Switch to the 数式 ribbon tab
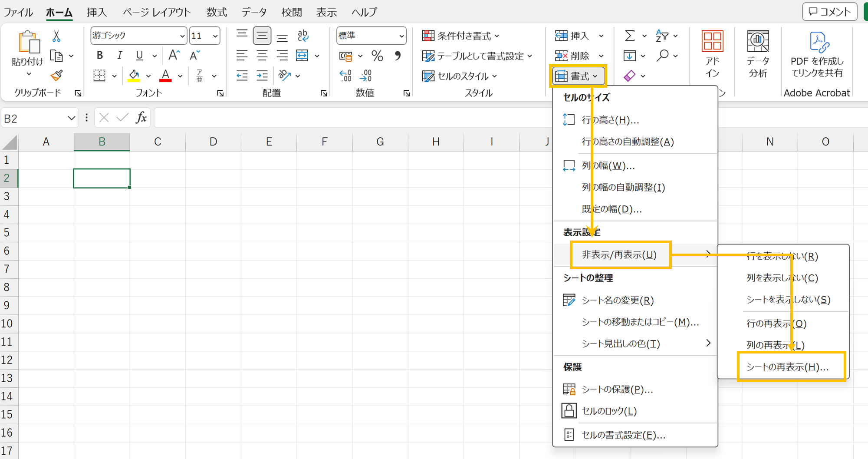868x459 pixels. pos(217,12)
